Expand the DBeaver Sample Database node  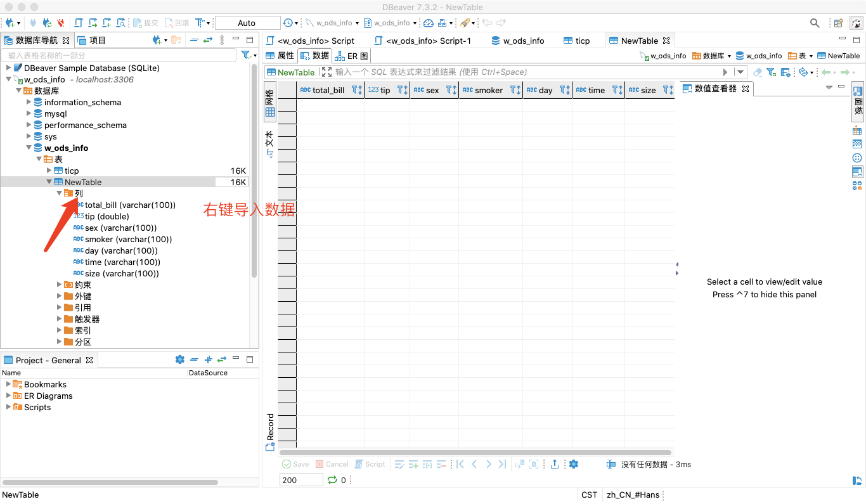(x=9, y=68)
